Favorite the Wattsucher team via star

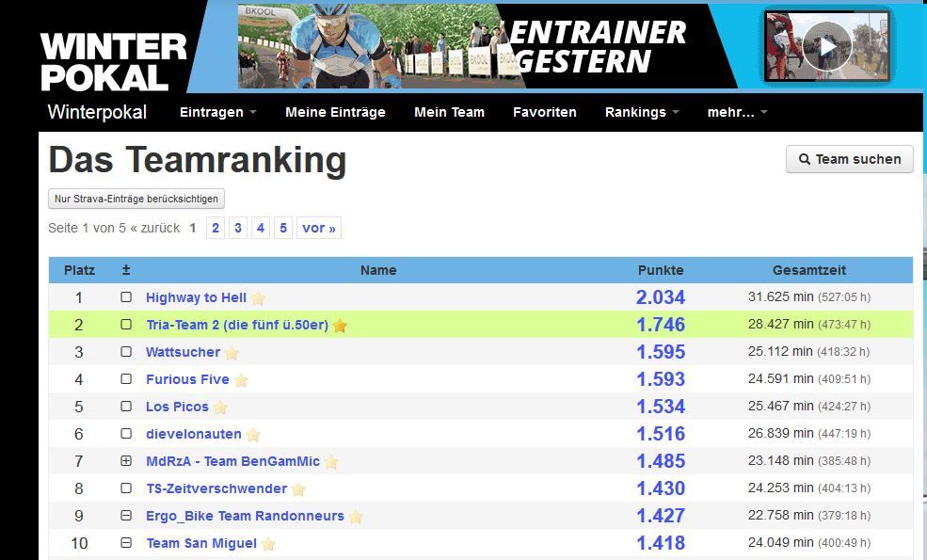pos(232,353)
